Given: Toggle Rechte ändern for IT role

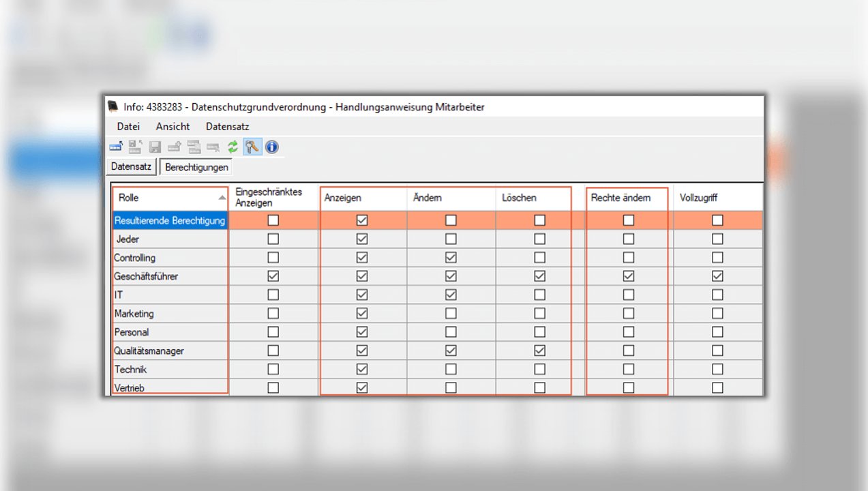Looking at the screenshot, I should (x=628, y=295).
